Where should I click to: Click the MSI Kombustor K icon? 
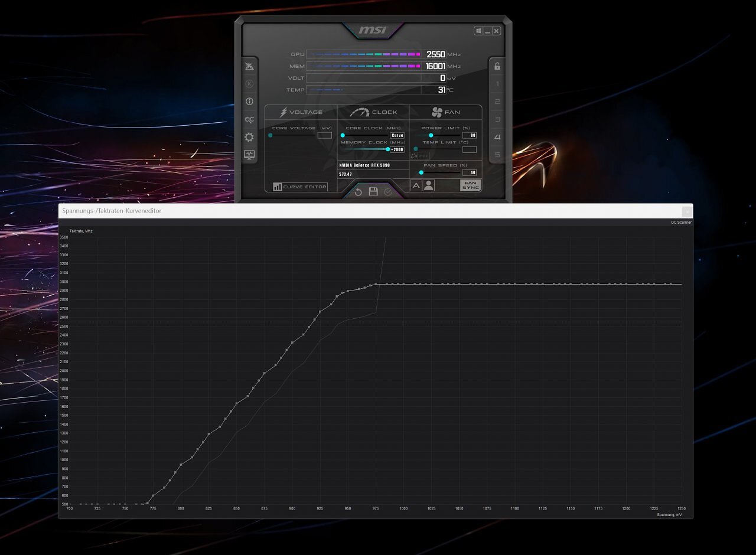pos(249,84)
